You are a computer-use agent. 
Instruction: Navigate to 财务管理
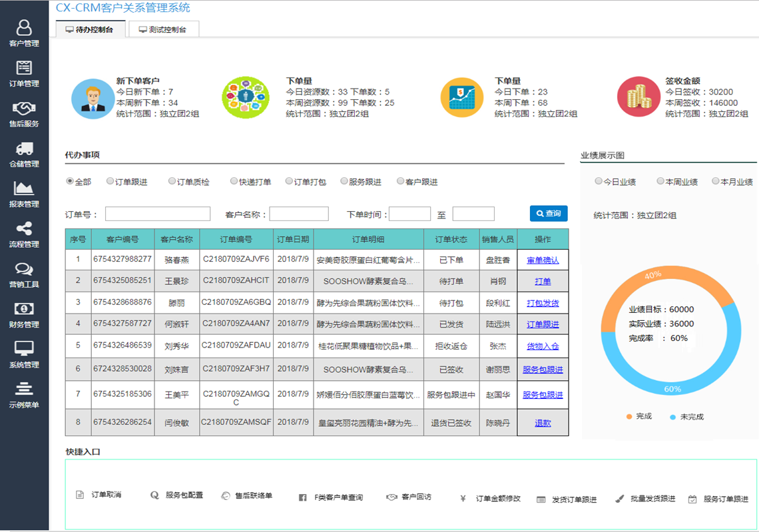(x=24, y=314)
